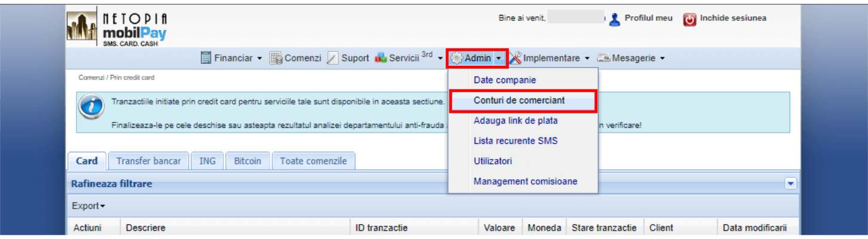868x239 pixels.
Task: Click the Implementare tools icon
Action: 516,58
